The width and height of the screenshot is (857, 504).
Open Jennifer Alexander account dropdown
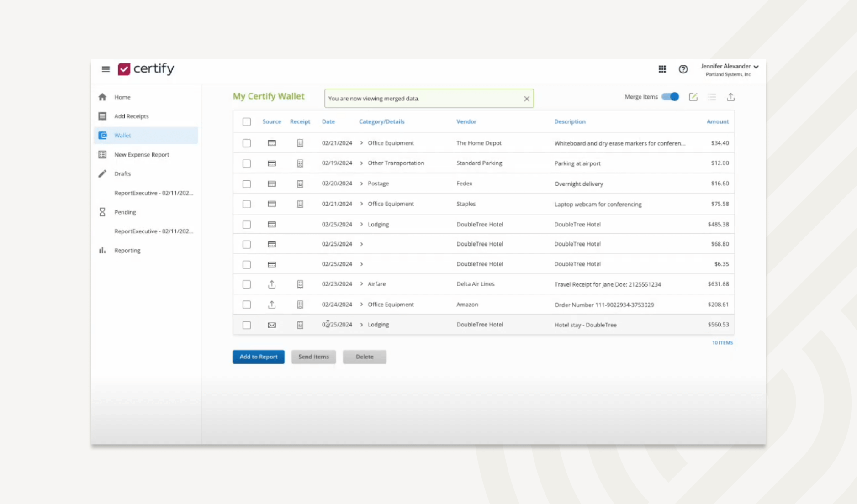click(730, 70)
